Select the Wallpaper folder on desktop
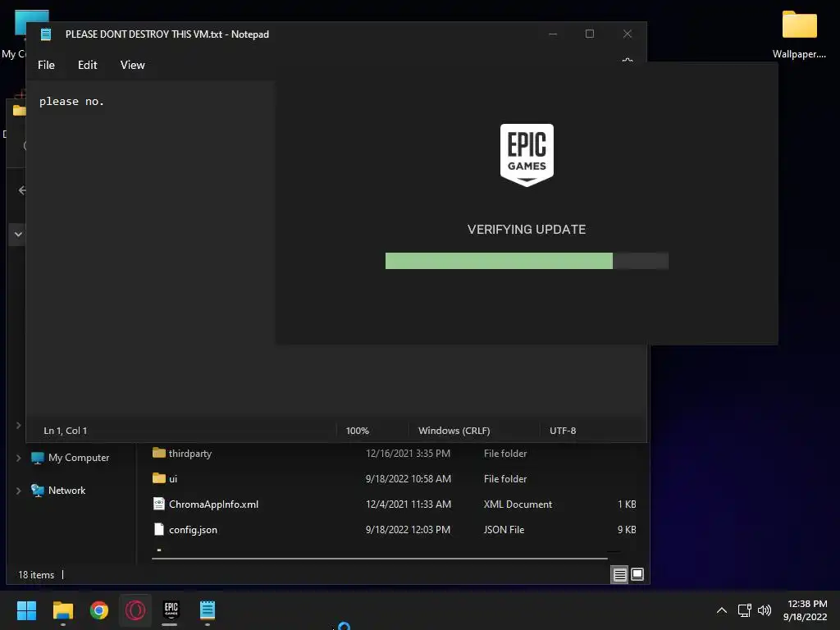The width and height of the screenshot is (840, 630). point(799,34)
